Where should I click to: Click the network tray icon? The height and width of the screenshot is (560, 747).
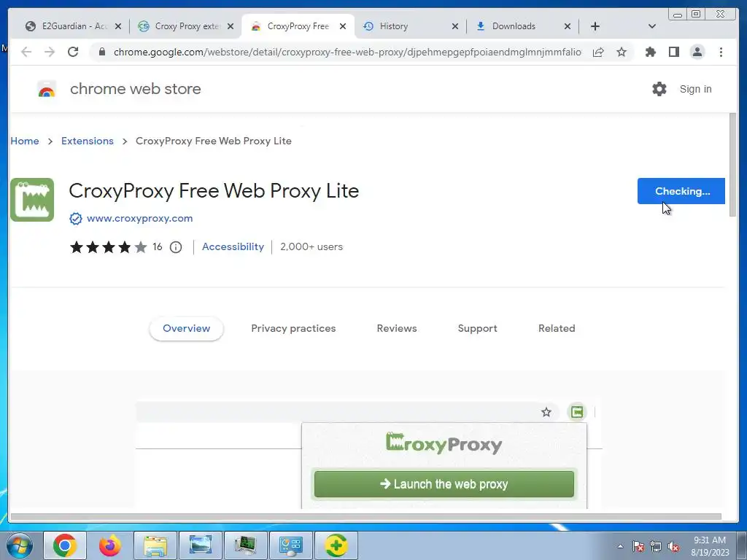[x=656, y=547]
